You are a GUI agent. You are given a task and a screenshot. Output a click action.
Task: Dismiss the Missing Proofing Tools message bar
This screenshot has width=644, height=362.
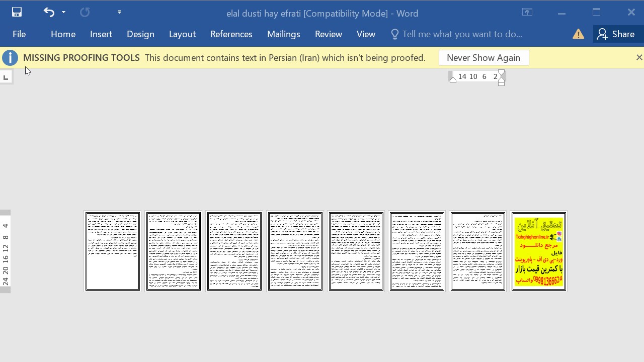pyautogui.click(x=639, y=58)
